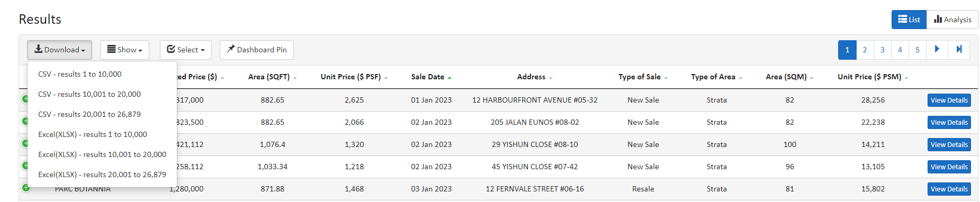Click sort arrow on Type of Sale column
The width and height of the screenshot is (980, 202).
(x=666, y=78)
